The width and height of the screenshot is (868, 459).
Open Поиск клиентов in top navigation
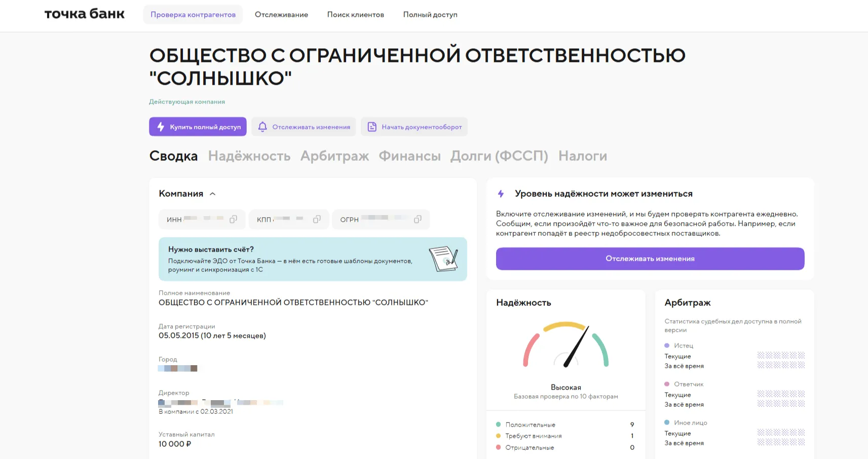tap(355, 15)
